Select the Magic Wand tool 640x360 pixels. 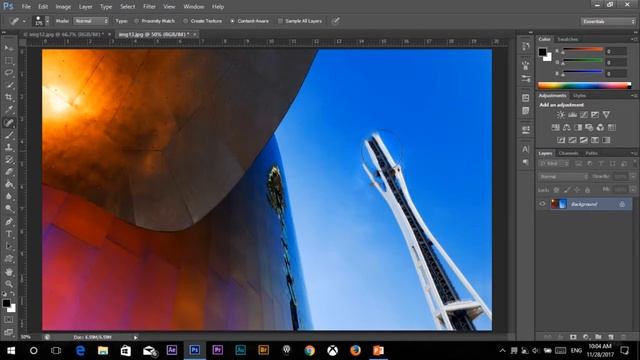tap(9, 85)
